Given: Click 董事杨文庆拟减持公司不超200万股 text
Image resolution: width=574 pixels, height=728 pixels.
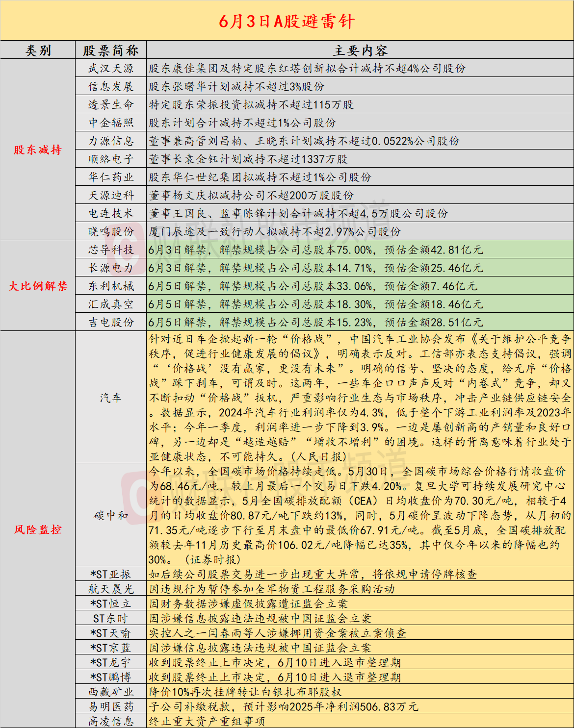Looking at the screenshot, I should click(x=251, y=196).
